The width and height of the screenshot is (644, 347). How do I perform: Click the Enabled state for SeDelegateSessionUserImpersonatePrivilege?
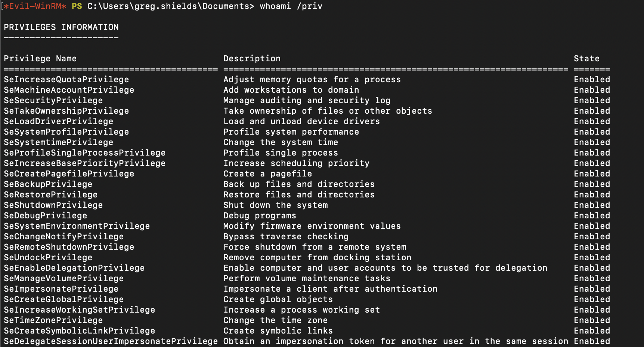pos(592,341)
